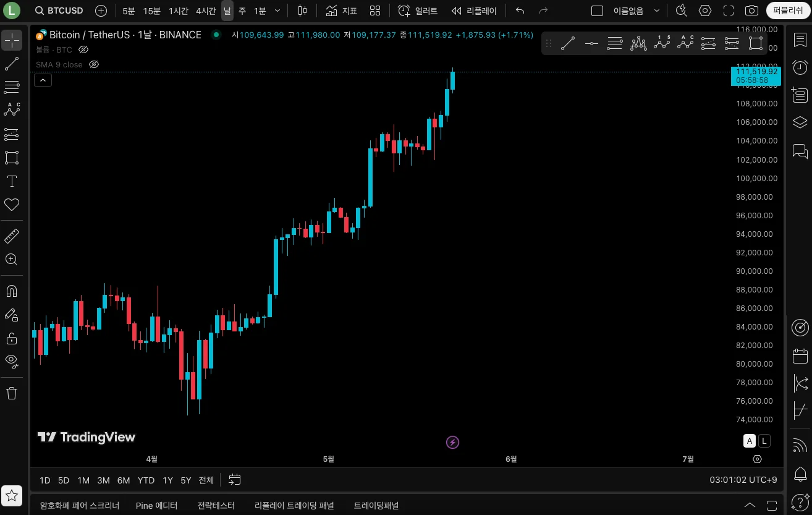Pick rectangle shape in floating drawing toolbar

click(x=755, y=43)
